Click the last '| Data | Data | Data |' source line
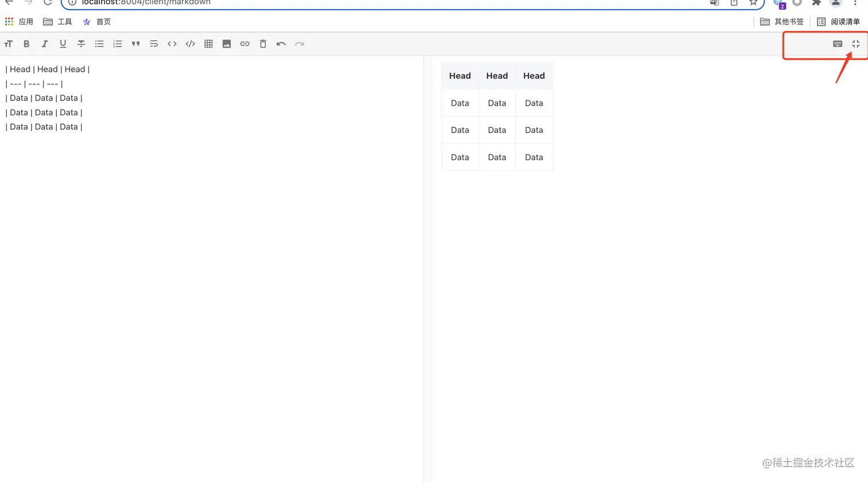This screenshot has height=482, width=868. pos(44,127)
